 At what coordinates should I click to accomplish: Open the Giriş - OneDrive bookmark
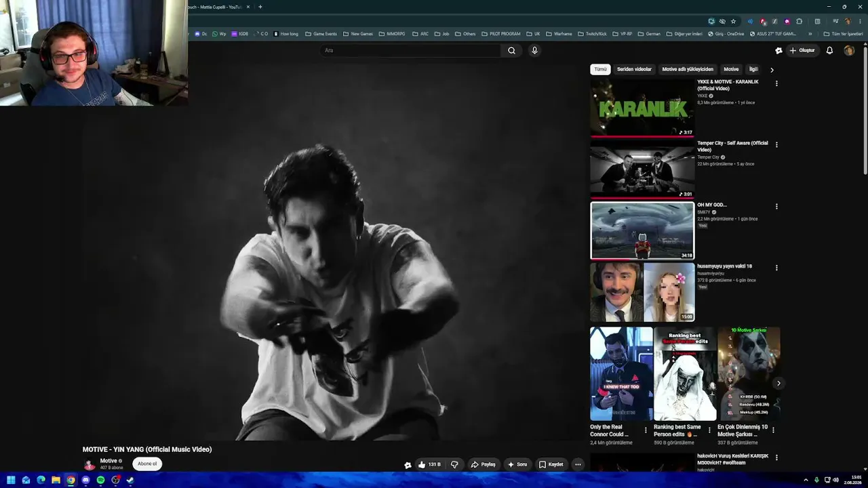click(x=726, y=34)
